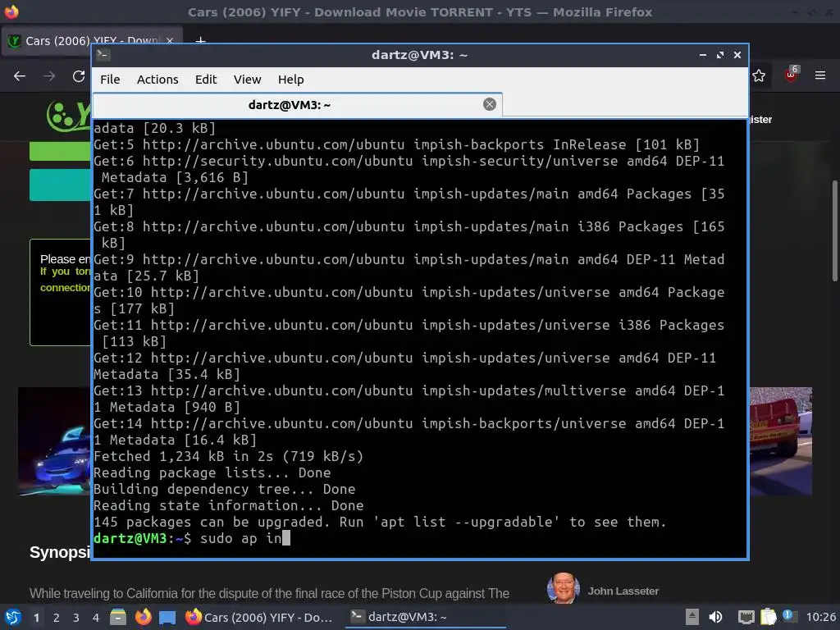Open the Edit menu in terminal

click(206, 80)
